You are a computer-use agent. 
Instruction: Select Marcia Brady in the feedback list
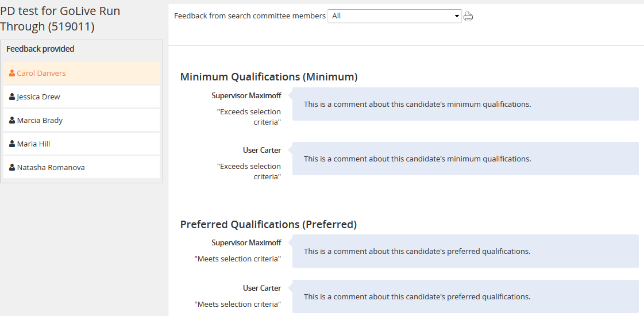pos(82,121)
